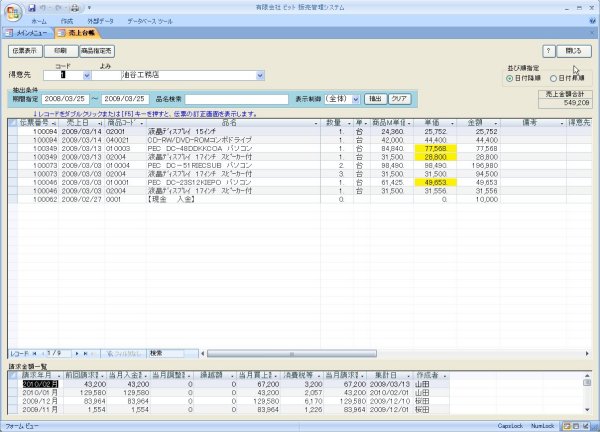Jump to first record in navigator
This screenshot has height=432, width=600.
pyautogui.click(x=35, y=353)
